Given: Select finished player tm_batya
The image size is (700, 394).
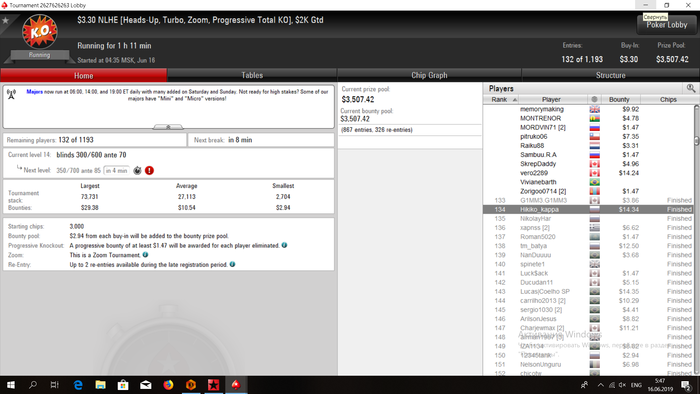Looking at the screenshot, I should coord(588,246).
